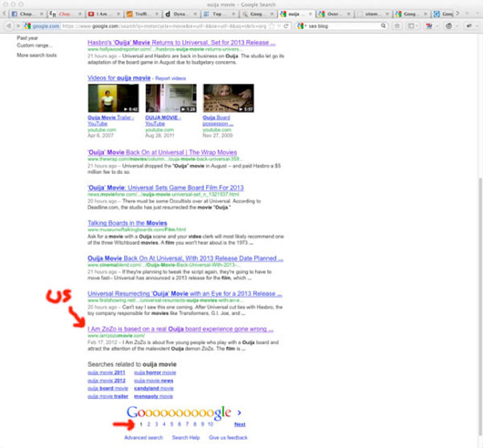Click the bookmarks sidebar toolbar icon
This screenshot has height=448, width=483.
coord(412,26)
